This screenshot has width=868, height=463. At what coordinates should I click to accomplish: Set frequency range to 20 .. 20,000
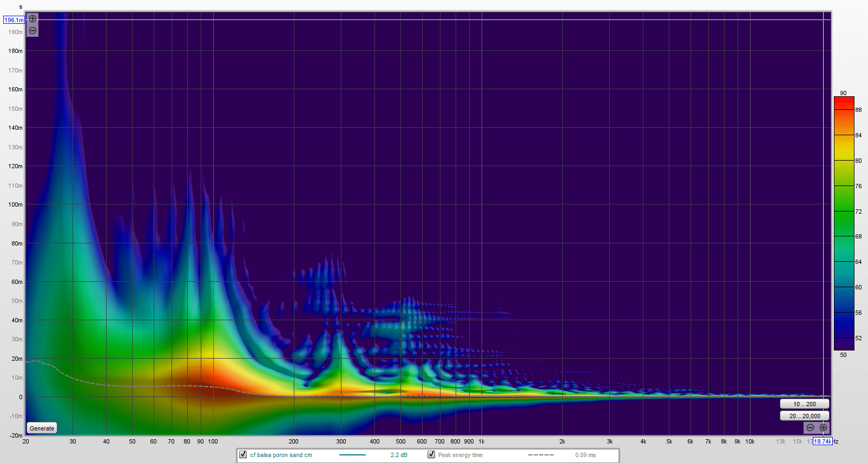(x=805, y=416)
